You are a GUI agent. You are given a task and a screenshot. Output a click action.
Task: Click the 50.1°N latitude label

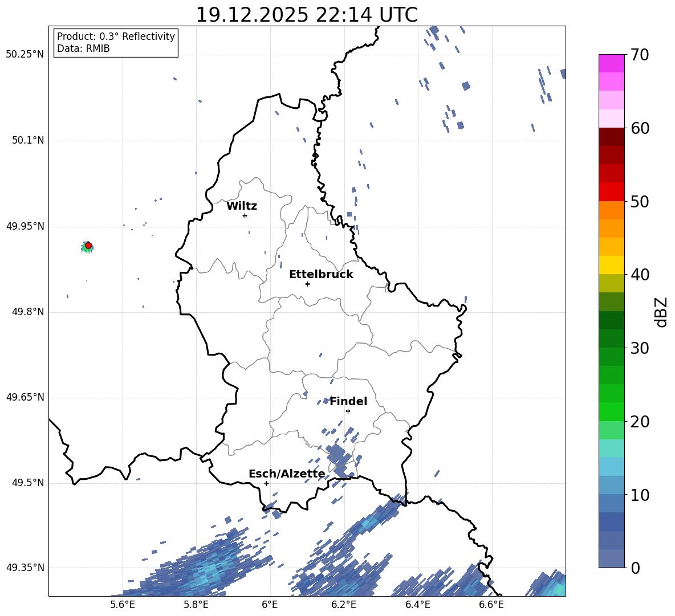tap(27, 140)
